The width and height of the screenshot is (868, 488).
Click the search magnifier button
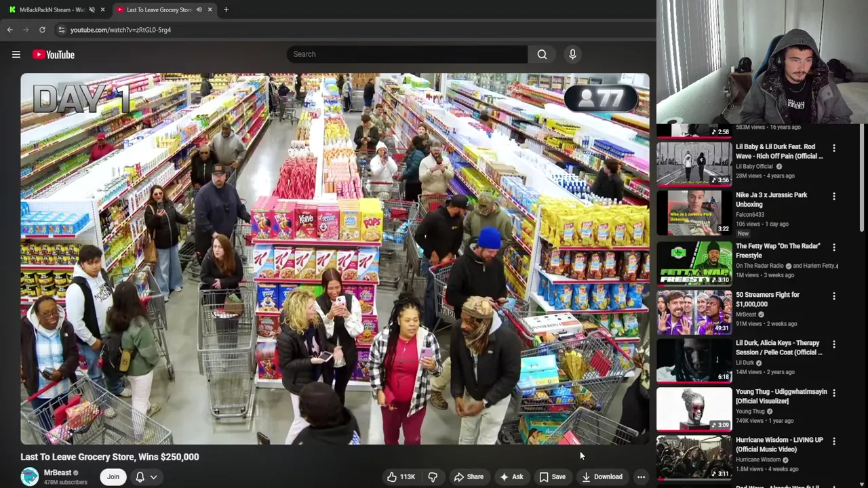click(x=542, y=54)
